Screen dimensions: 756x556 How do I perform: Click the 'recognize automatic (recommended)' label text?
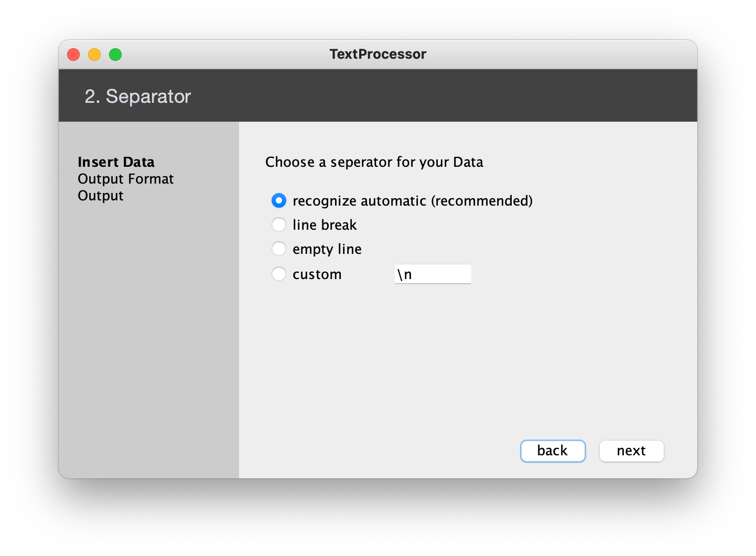click(413, 201)
